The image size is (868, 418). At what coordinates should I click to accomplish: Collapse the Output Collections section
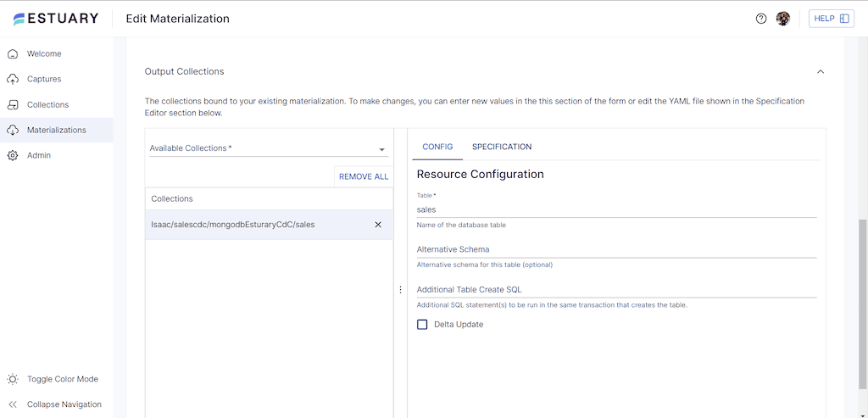coord(821,71)
